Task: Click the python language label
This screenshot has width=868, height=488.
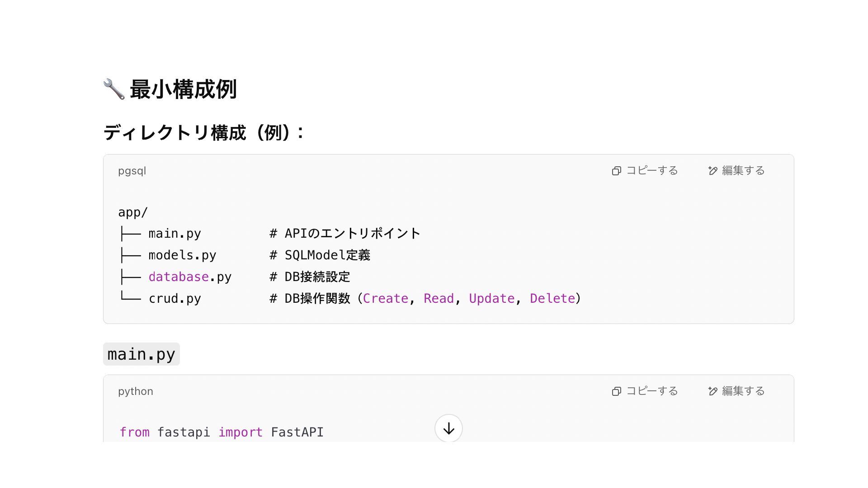Action: coord(136,391)
